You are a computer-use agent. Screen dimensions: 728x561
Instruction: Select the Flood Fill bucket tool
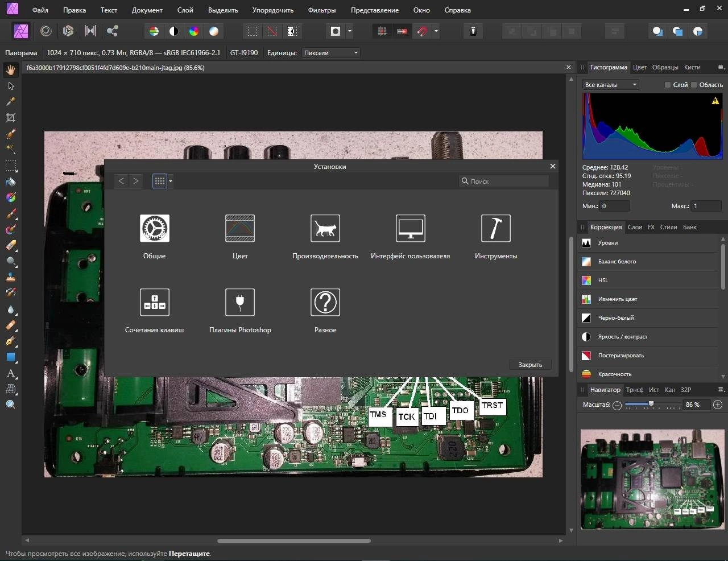(x=11, y=182)
